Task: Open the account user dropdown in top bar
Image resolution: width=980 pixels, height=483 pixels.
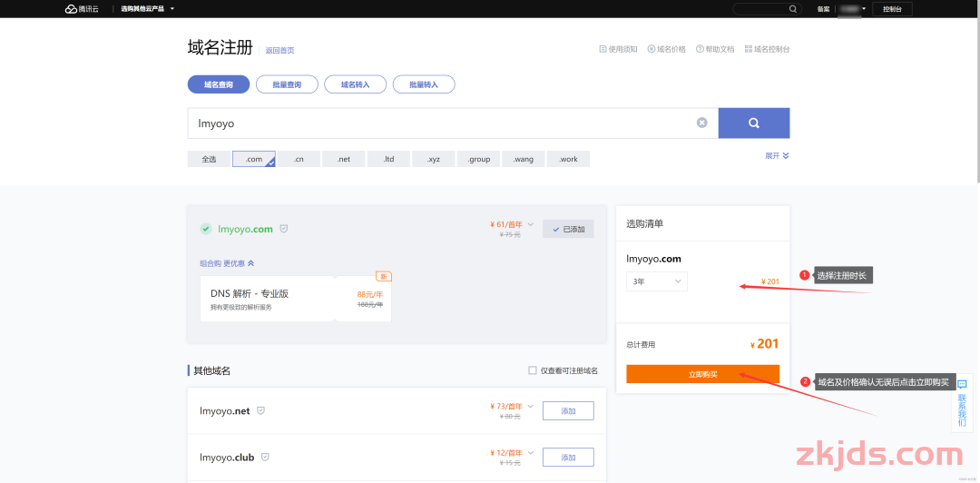Action: point(852,9)
